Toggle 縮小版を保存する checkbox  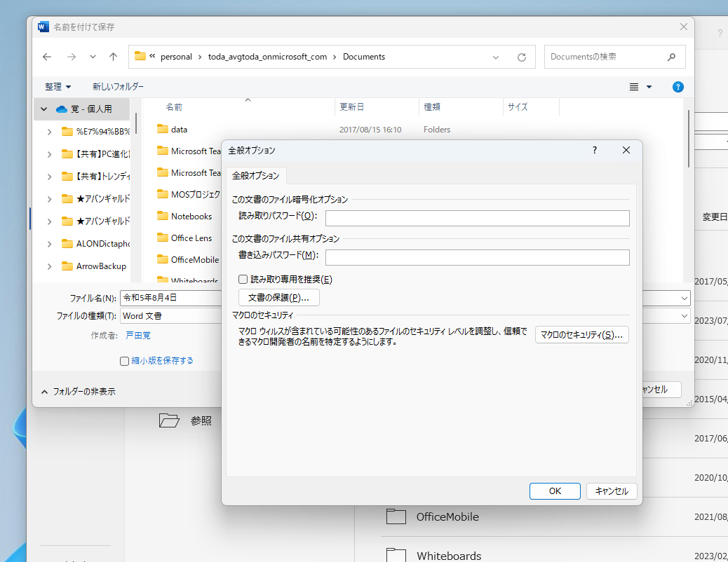pos(124,361)
